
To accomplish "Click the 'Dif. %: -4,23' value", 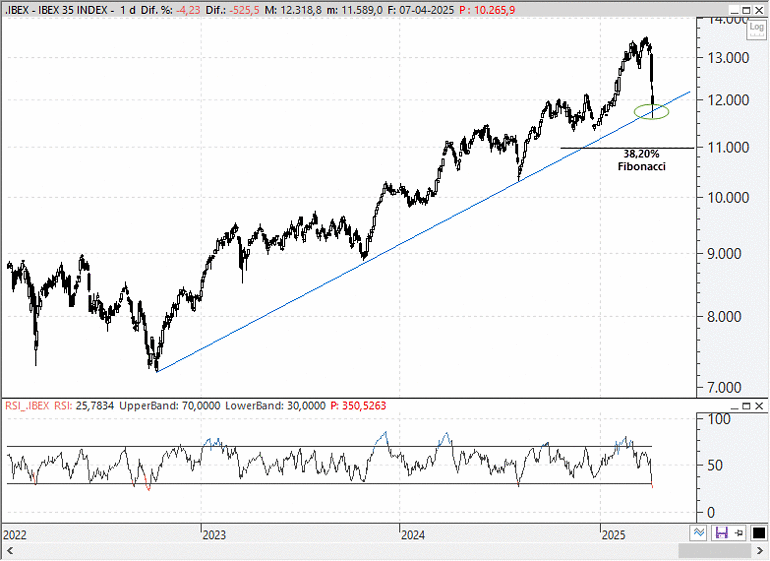I will point(171,10).
